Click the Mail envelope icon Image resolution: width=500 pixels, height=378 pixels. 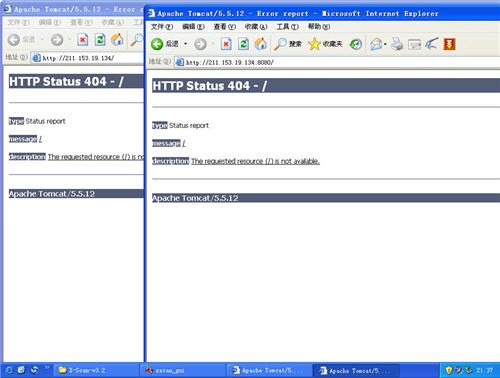pyautogui.click(x=376, y=44)
